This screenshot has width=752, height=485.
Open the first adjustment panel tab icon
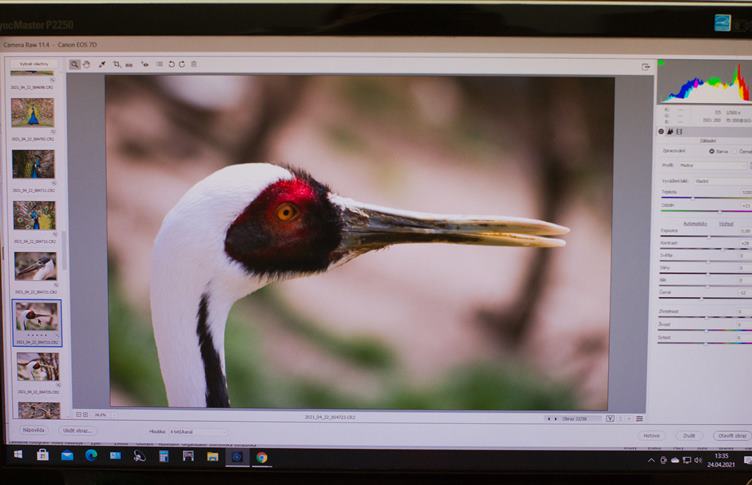tap(661, 131)
